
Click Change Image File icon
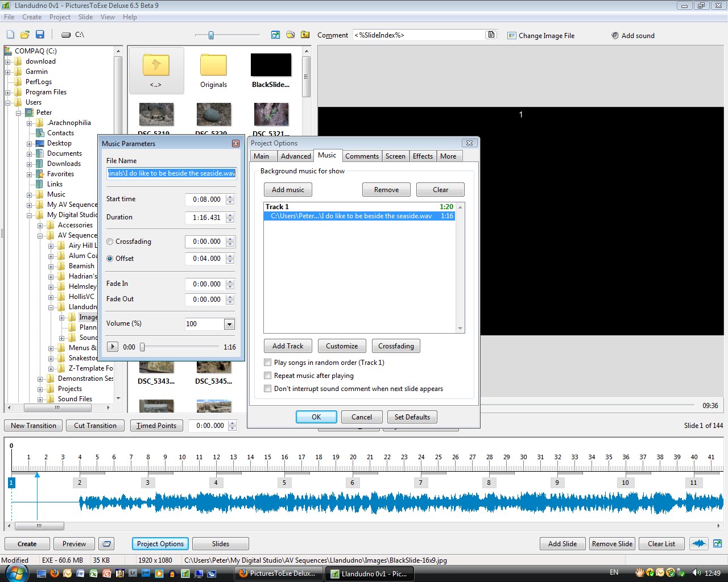511,35
